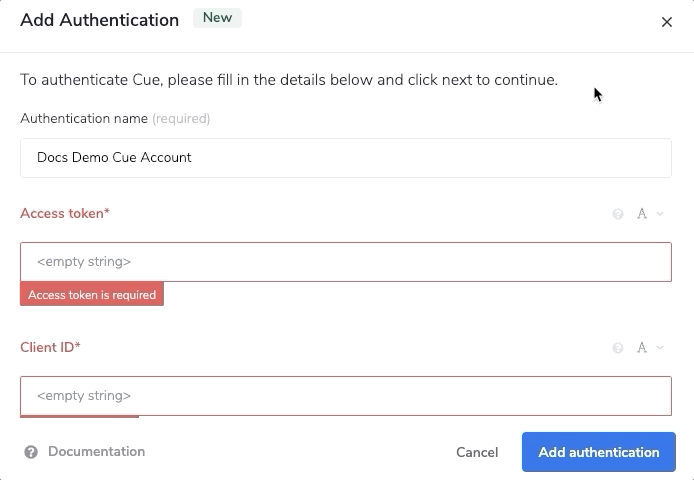Click the Authentication name label
The height and width of the screenshot is (480, 694).
tap(82, 119)
